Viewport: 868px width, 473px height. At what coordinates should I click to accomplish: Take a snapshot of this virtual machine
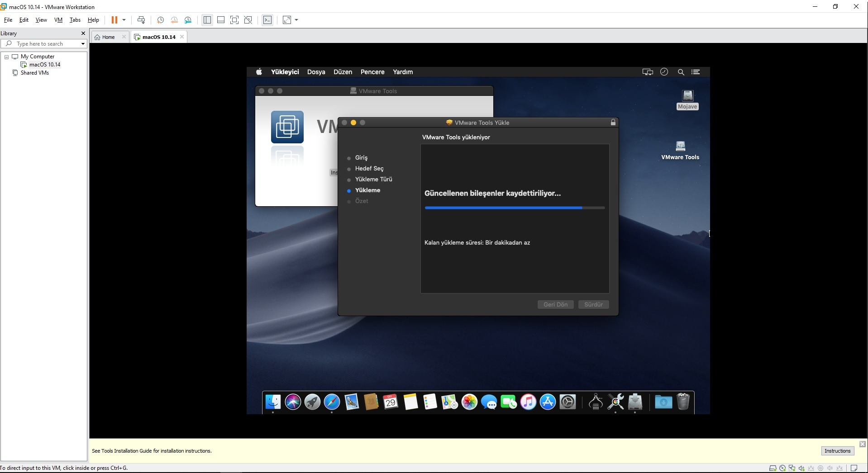pyautogui.click(x=160, y=20)
